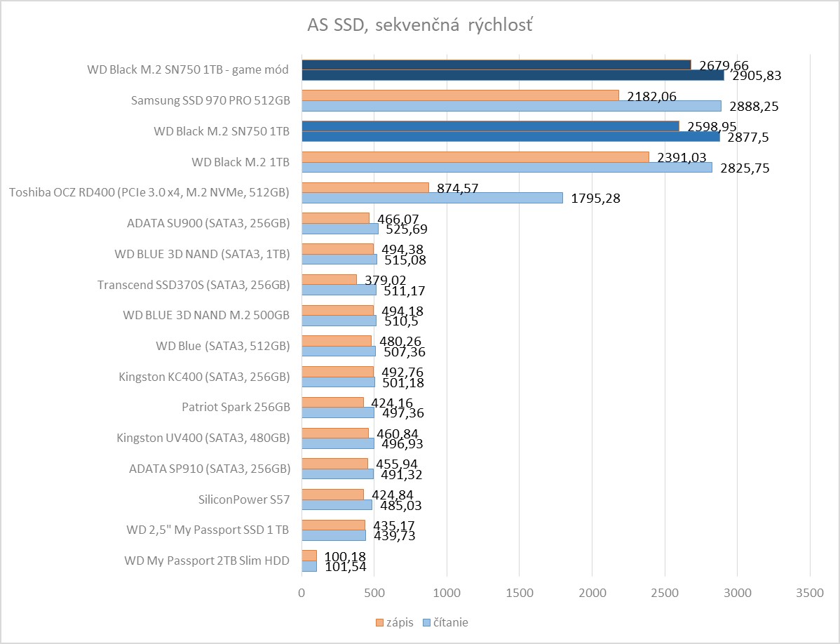Click the ADATA SU900 (SATA3, 256GB) label
The height and width of the screenshot is (644, 840).
208,223
